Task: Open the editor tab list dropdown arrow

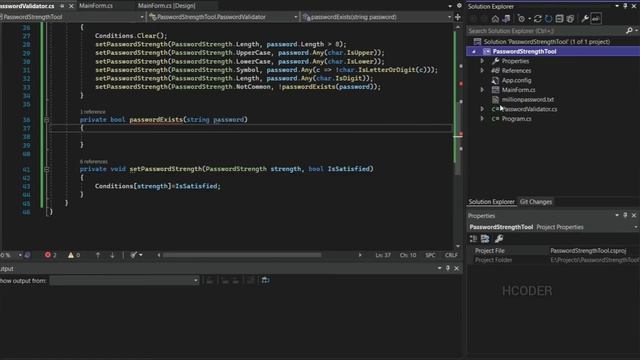Action: [x=449, y=6]
